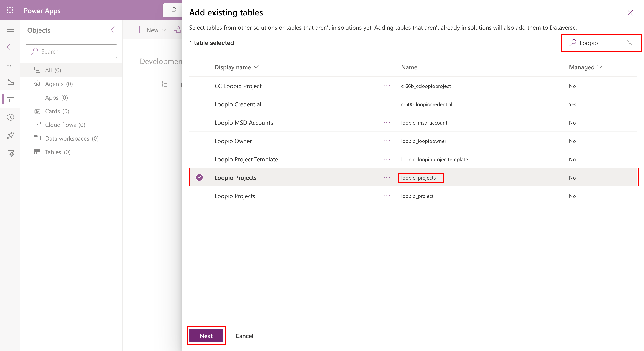Click the Cancel button
Screen dimensions: 644x351
244,336
